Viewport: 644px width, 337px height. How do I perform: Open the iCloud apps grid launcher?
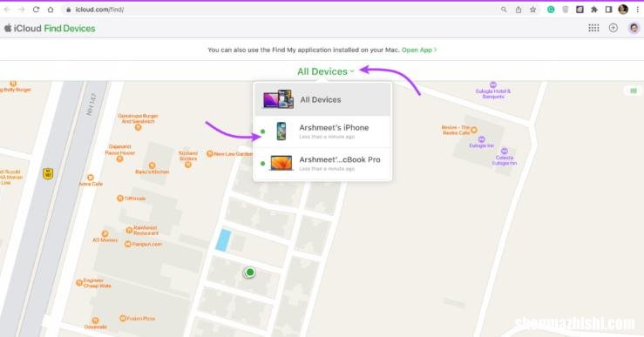coord(593,28)
